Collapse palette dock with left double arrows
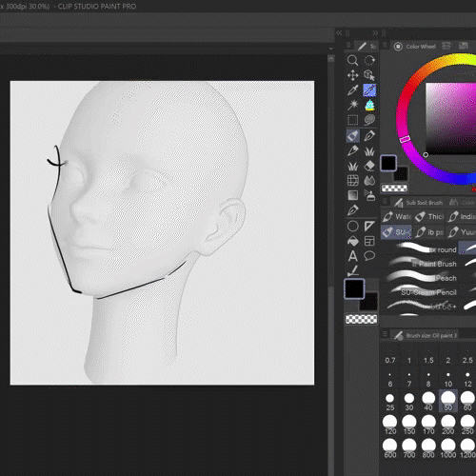This screenshot has width=476, height=476. pos(339,33)
